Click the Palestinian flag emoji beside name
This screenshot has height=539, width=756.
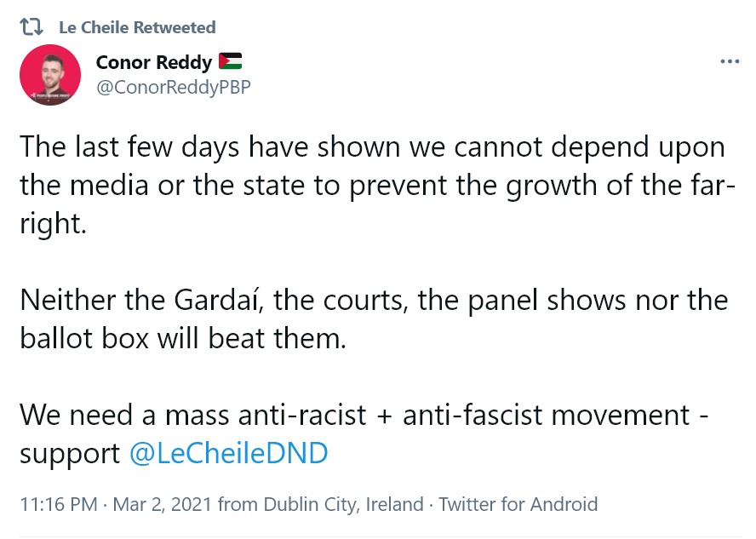click(x=230, y=61)
